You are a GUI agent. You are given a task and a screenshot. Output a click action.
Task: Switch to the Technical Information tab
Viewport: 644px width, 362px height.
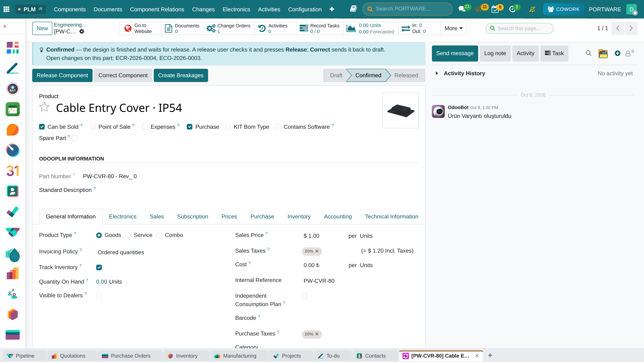point(391,217)
